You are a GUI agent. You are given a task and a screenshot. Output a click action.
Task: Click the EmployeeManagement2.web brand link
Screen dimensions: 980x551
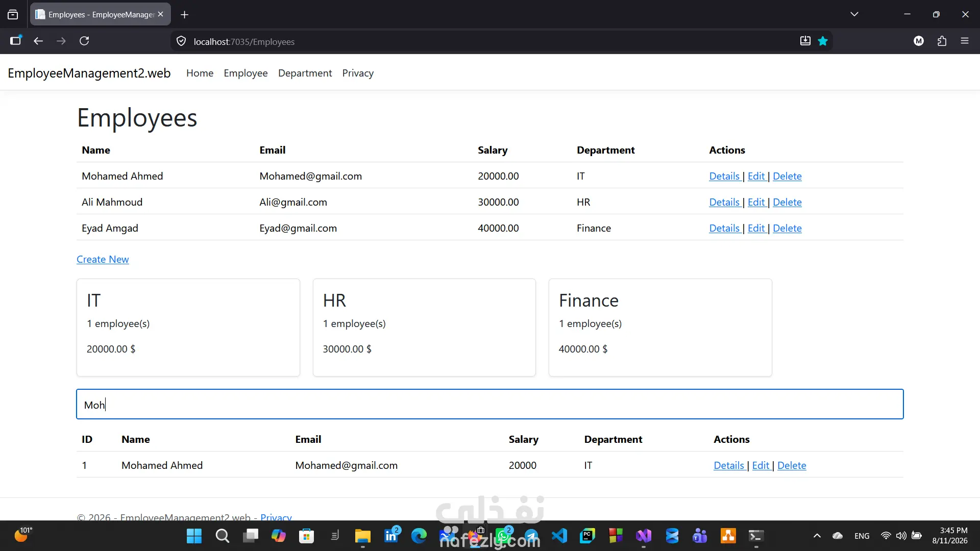coord(89,73)
